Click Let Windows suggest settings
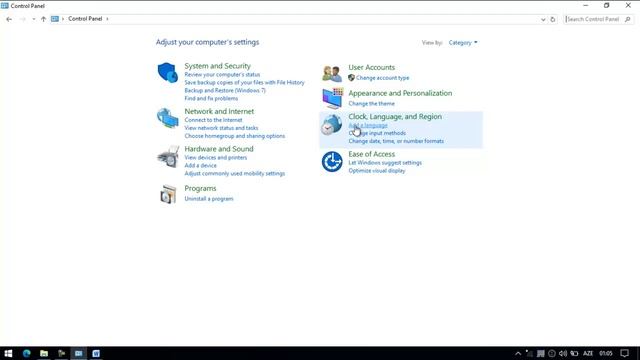The image size is (640, 360). 385,163
